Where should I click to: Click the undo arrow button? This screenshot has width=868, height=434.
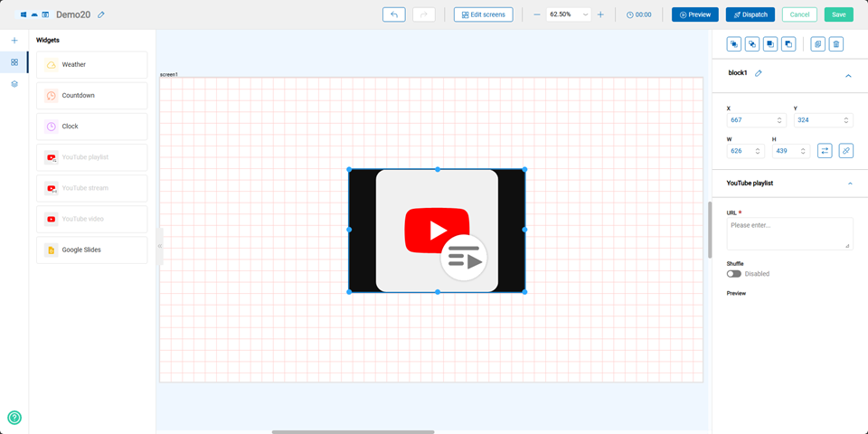point(393,14)
